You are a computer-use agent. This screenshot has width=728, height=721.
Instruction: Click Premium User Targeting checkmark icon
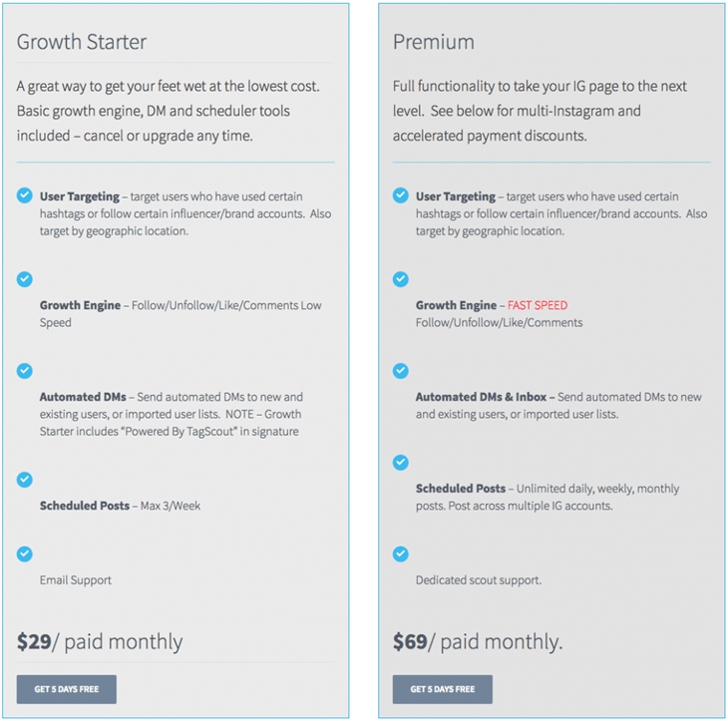[401, 195]
